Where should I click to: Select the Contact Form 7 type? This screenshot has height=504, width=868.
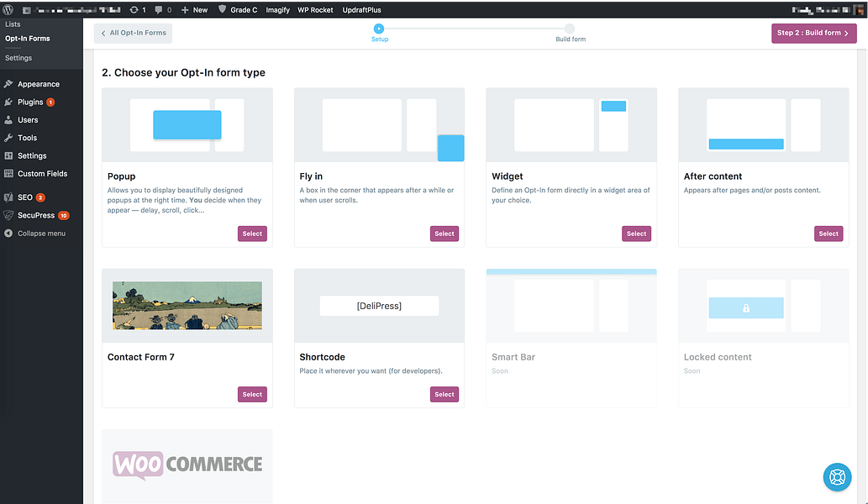click(x=252, y=394)
